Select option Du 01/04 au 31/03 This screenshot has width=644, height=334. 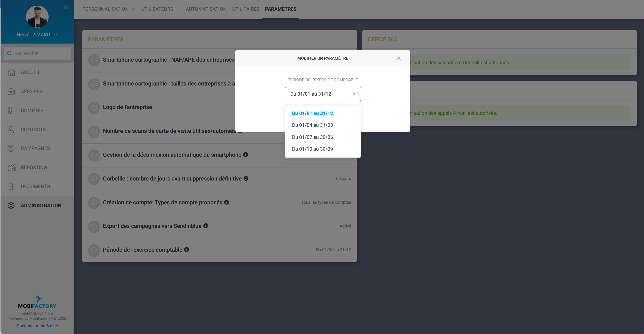tap(312, 125)
